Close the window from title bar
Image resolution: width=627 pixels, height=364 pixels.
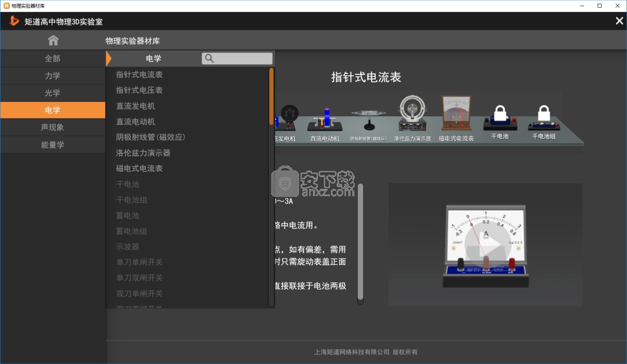pos(618,6)
